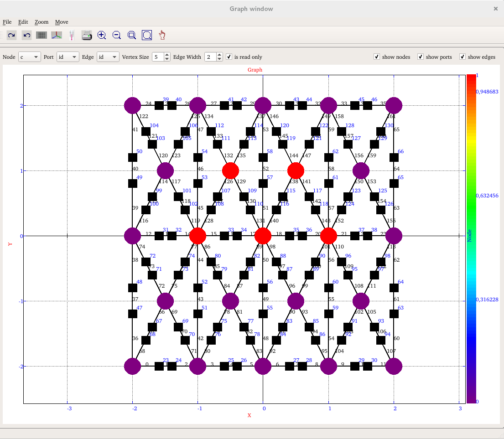
Task: Open the Edge label dropdown
Action: [108, 57]
